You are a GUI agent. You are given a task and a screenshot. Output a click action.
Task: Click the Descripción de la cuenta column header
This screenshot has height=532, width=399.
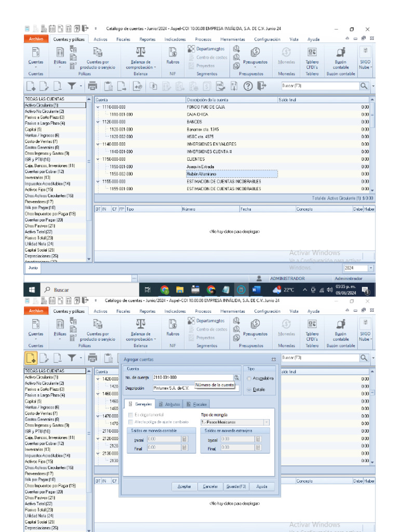point(231,100)
